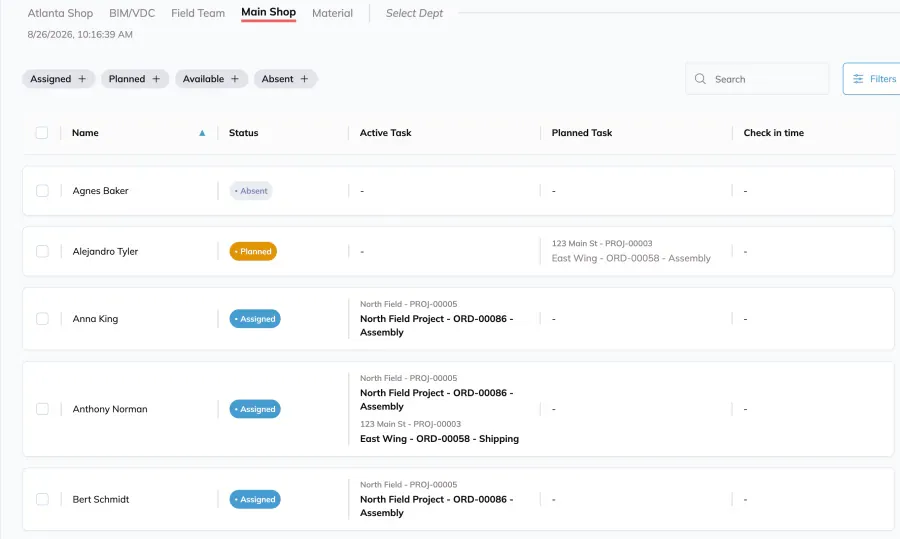Select the Main Shop tab

coord(269,13)
